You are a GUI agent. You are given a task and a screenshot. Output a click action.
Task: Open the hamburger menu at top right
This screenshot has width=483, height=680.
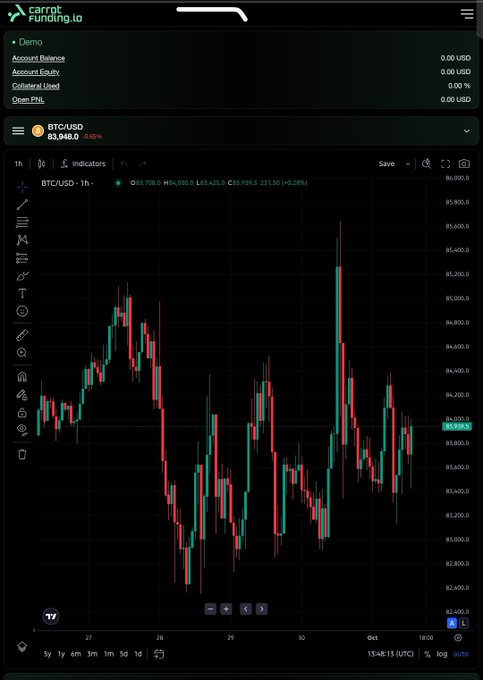(x=467, y=13)
